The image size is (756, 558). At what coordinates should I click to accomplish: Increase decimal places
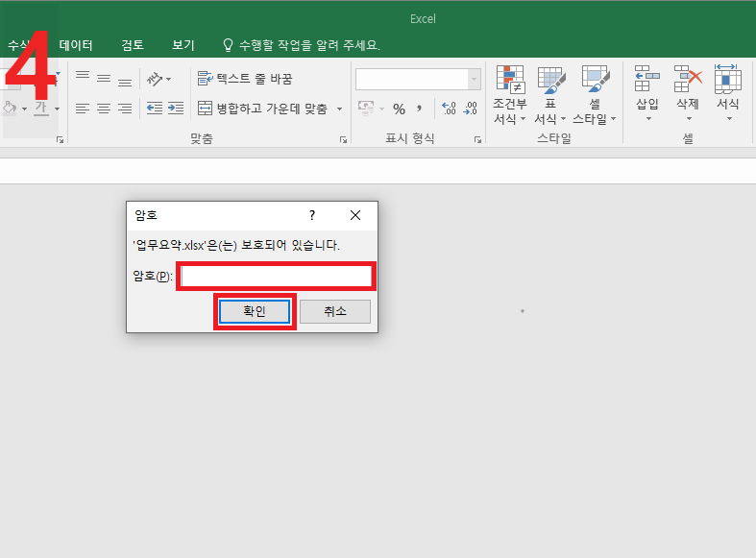tap(449, 109)
